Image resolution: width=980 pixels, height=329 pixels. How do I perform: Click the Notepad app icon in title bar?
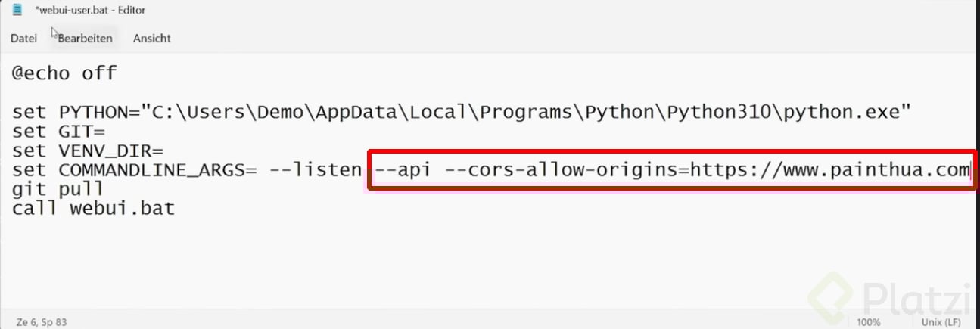point(17,11)
